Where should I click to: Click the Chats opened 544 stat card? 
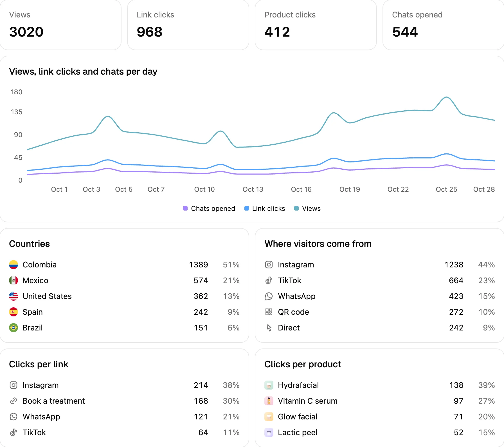(x=444, y=25)
